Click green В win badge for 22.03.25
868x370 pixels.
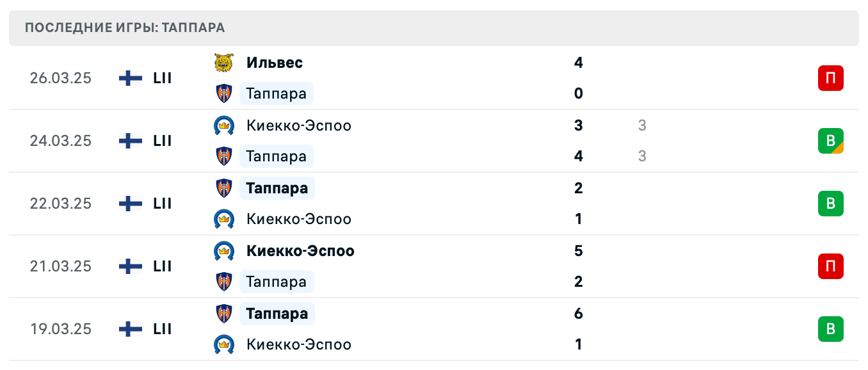pos(830,204)
